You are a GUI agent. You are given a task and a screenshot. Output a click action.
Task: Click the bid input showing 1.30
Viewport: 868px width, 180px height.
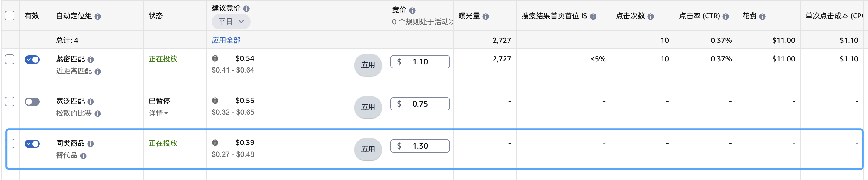(420, 146)
